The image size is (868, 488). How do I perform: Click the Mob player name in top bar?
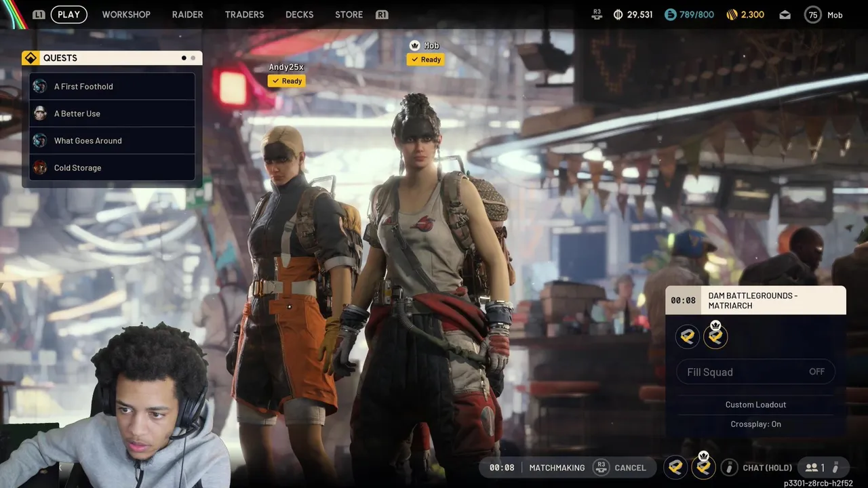tap(835, 15)
